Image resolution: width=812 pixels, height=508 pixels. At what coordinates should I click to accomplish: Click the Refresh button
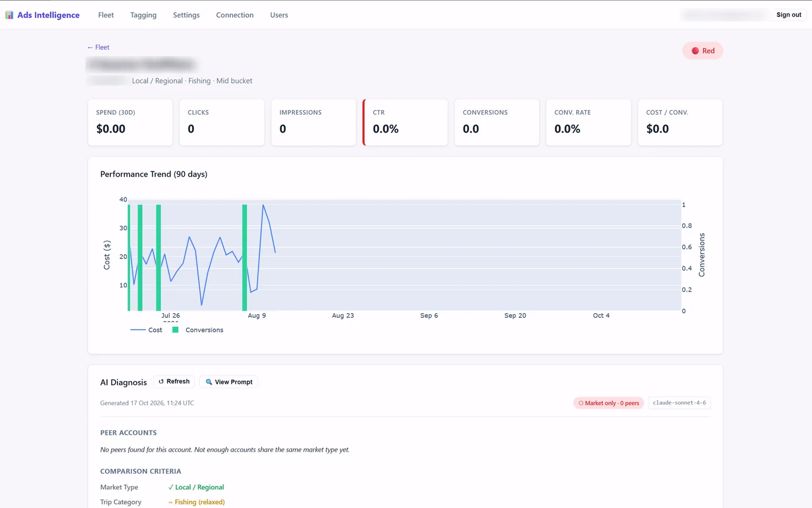coord(174,382)
